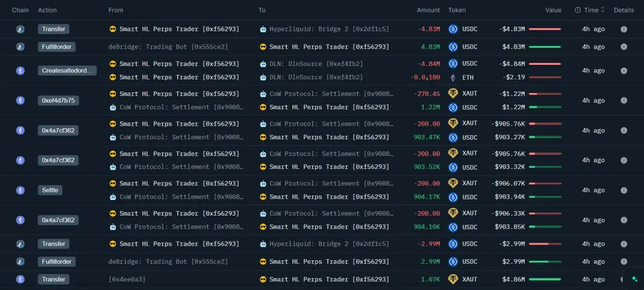This screenshot has width=644, height=290.
Task: Click the -$2.19 value cell
Action: click(514, 77)
